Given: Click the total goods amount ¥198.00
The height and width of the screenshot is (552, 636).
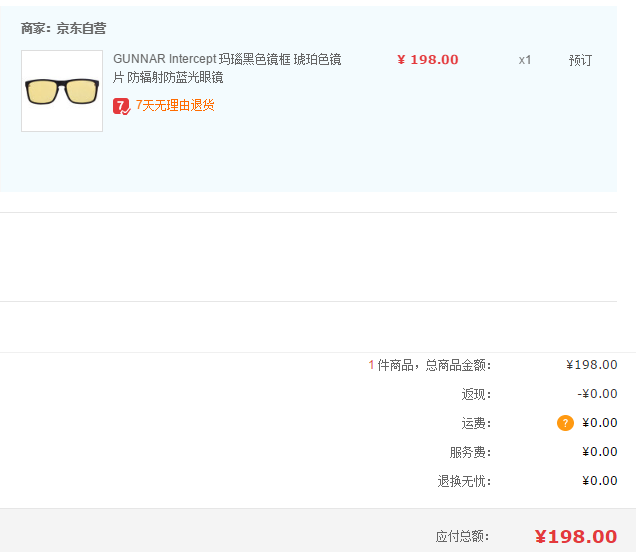Looking at the screenshot, I should [592, 365].
